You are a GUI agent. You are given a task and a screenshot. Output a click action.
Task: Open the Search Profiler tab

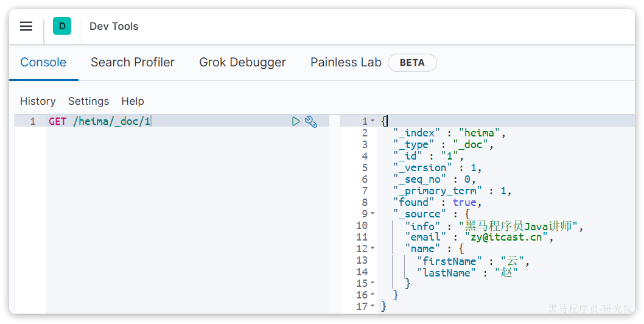pyautogui.click(x=133, y=62)
